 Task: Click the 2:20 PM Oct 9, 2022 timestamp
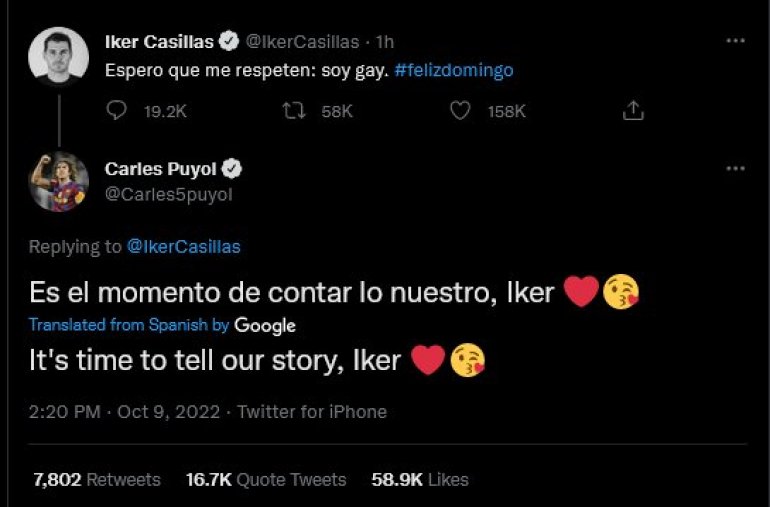[x=123, y=411]
